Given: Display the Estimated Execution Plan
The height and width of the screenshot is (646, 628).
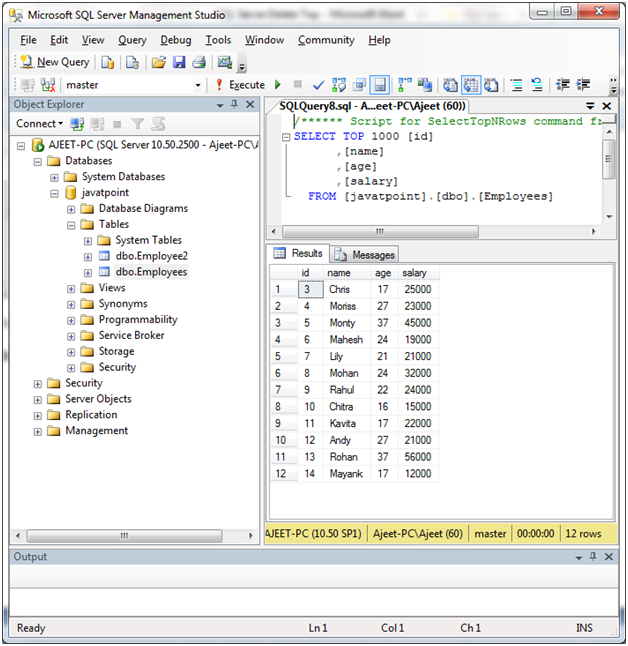Looking at the screenshot, I should point(339,85).
